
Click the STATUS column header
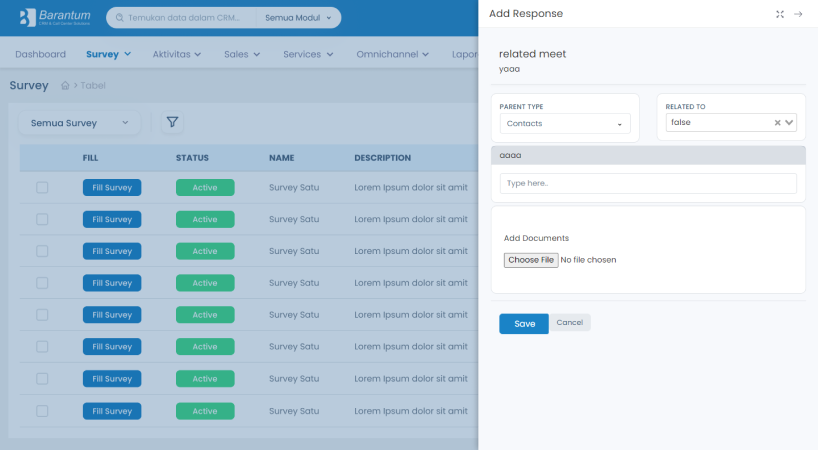click(192, 157)
